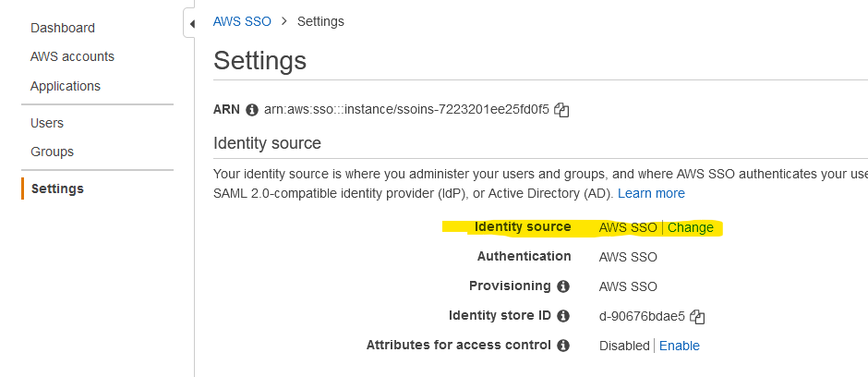Open Groups page in sidebar
Viewport: 868px width, 377px height.
pyautogui.click(x=52, y=152)
